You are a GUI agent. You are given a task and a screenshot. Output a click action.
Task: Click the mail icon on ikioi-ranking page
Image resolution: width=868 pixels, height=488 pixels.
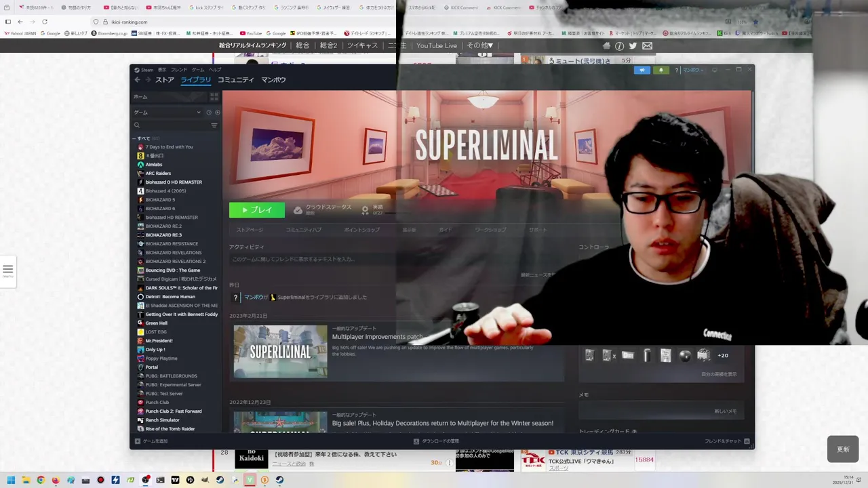(x=647, y=45)
